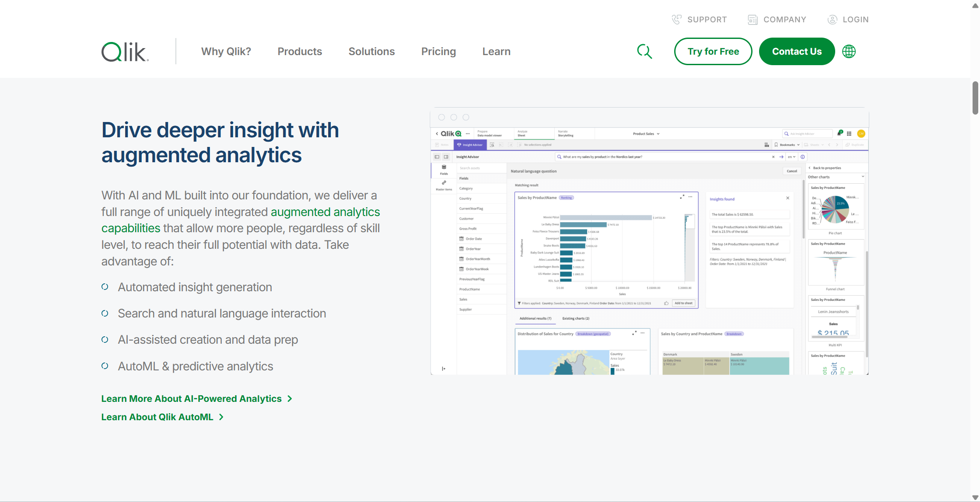Click the Qlik logo
980x502 pixels.
(x=125, y=52)
